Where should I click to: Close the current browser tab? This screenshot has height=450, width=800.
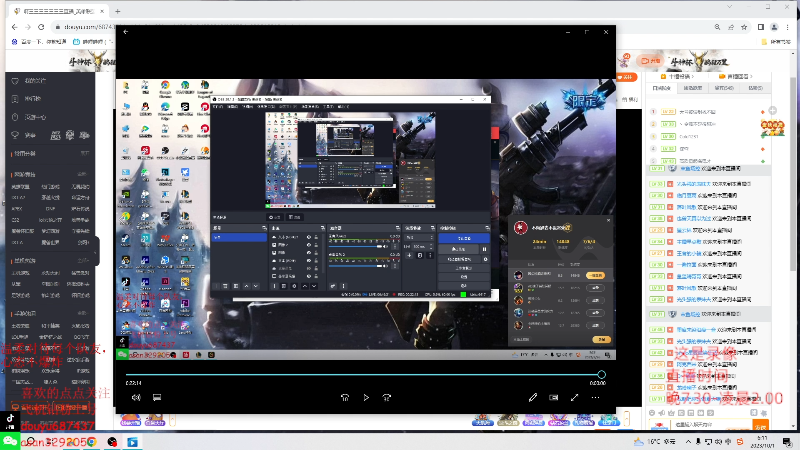[x=102, y=11]
